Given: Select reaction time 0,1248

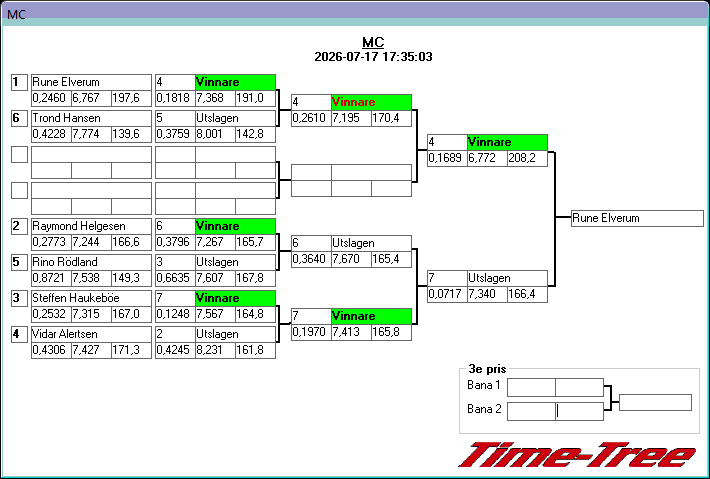Looking at the screenshot, I should pos(175,314).
